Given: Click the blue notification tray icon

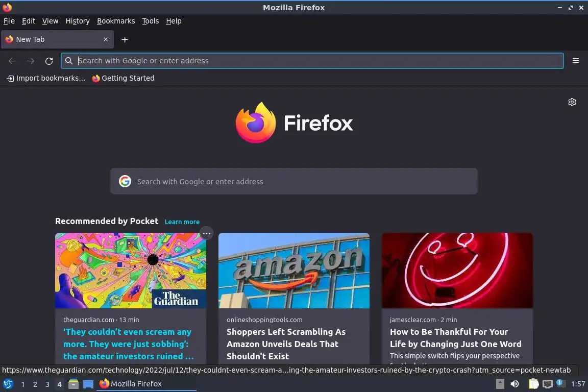Looking at the screenshot, I should [x=560, y=383].
